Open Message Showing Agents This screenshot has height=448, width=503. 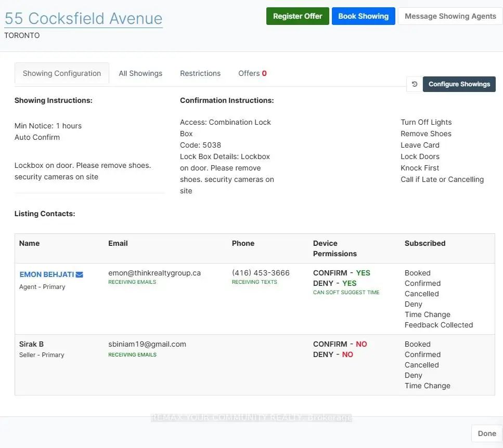tap(450, 16)
